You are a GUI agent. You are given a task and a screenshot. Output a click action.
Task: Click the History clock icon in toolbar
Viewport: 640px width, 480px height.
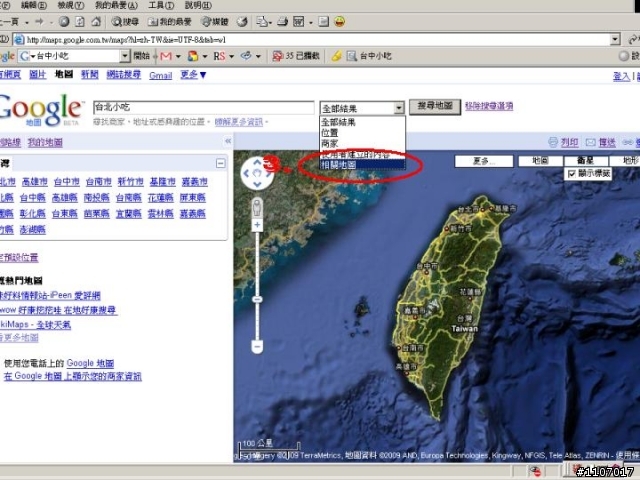tap(242, 22)
